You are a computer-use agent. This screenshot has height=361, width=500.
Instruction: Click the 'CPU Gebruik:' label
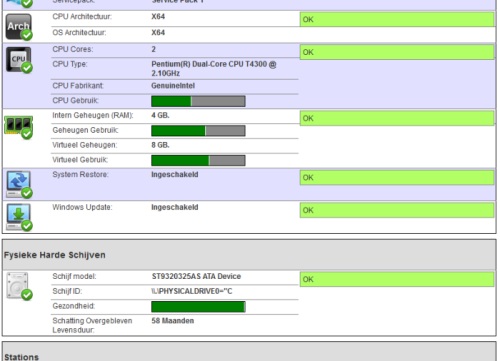coord(76,100)
